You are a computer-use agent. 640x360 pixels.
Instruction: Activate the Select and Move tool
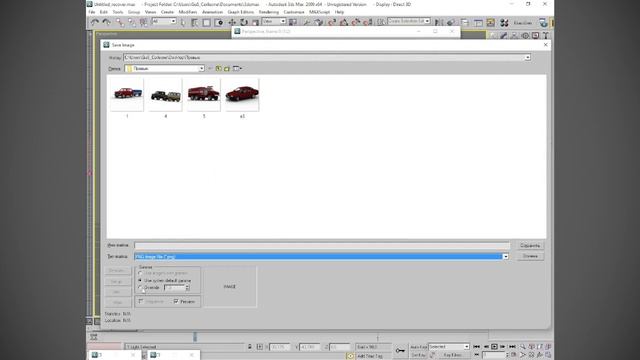pyautogui.click(x=232, y=22)
